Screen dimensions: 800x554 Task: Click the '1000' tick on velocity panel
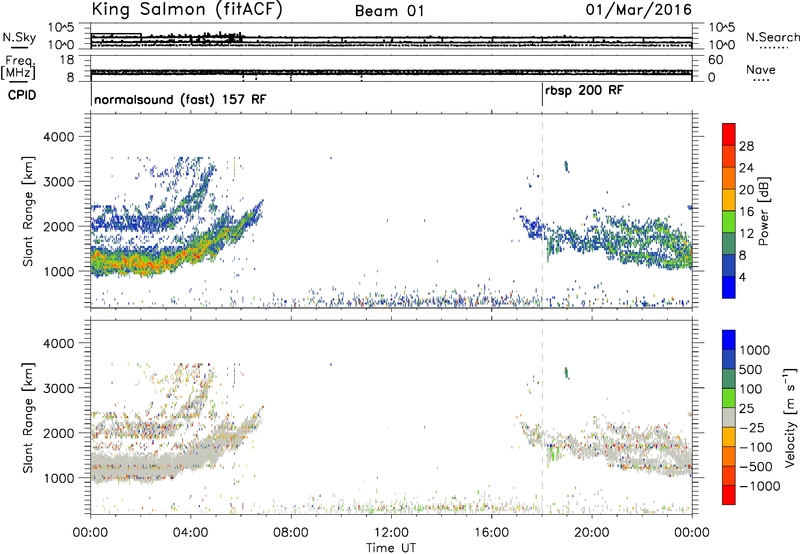tap(59, 478)
